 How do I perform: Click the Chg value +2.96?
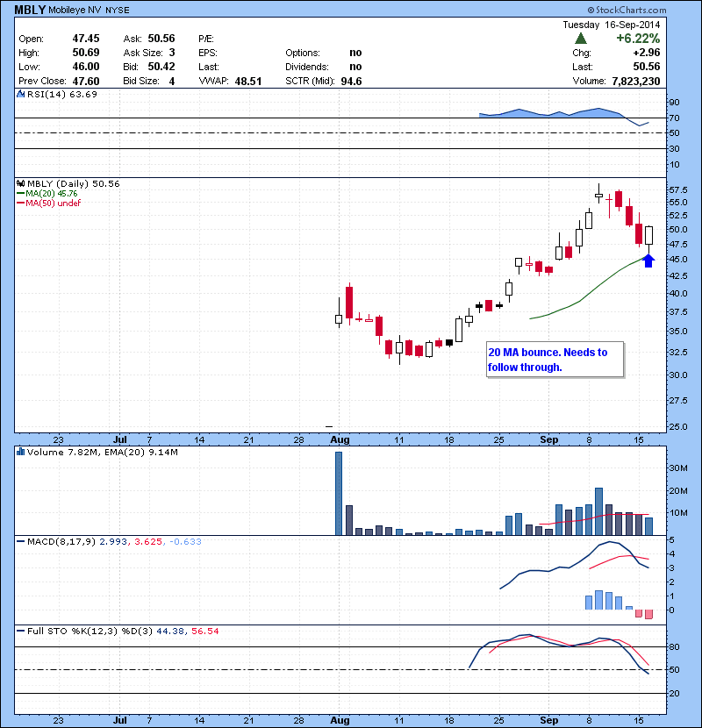click(646, 53)
